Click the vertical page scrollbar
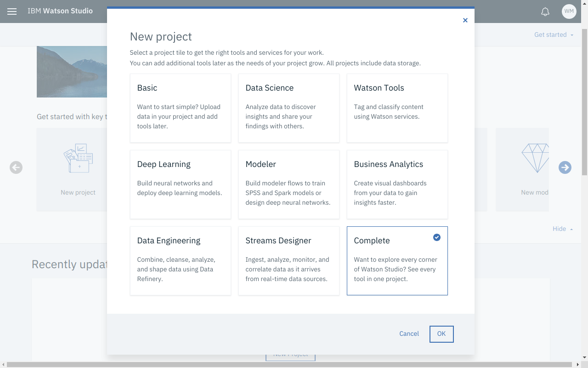 [584, 101]
